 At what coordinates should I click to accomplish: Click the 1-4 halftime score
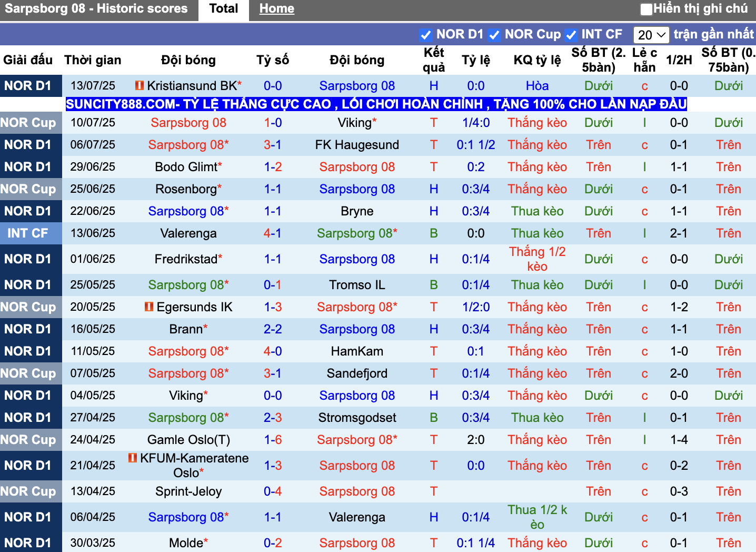[679, 440]
